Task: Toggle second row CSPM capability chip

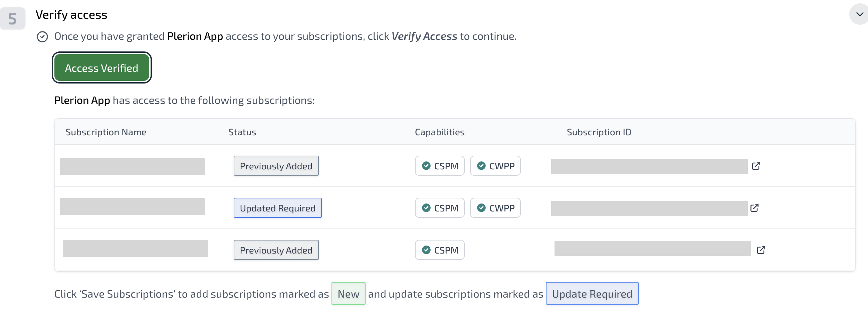Action: point(439,208)
